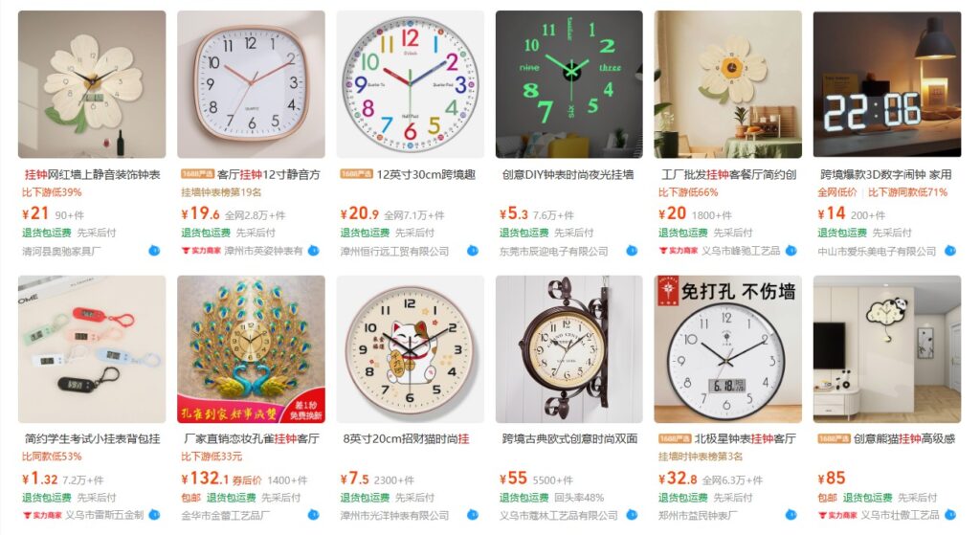Click 实力商家 badge beside 义乌市雷斯五金制
This screenshot has width=980, height=535.
point(42,515)
